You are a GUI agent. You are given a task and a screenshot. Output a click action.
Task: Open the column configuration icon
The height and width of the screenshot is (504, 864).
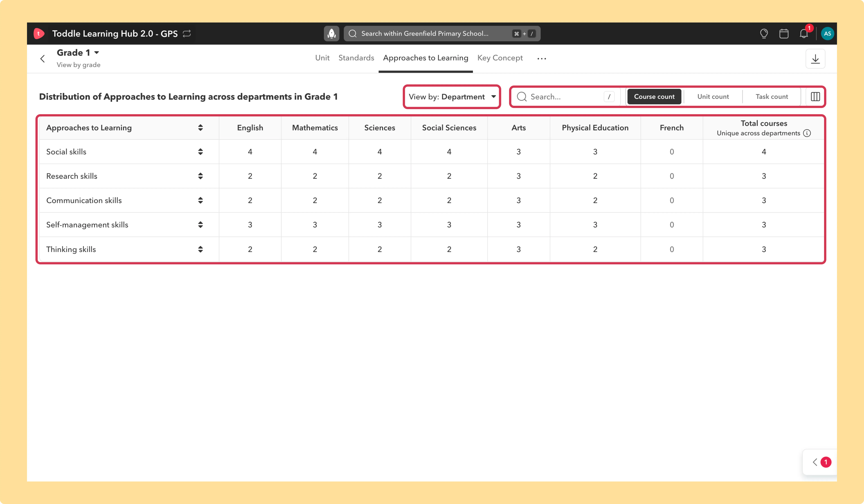point(815,97)
